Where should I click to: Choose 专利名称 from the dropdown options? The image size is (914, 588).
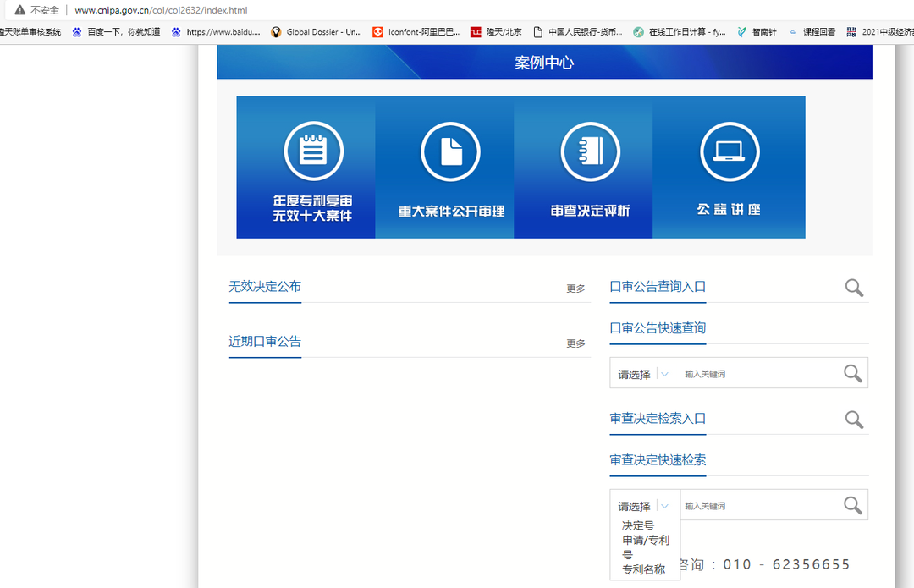click(644, 569)
